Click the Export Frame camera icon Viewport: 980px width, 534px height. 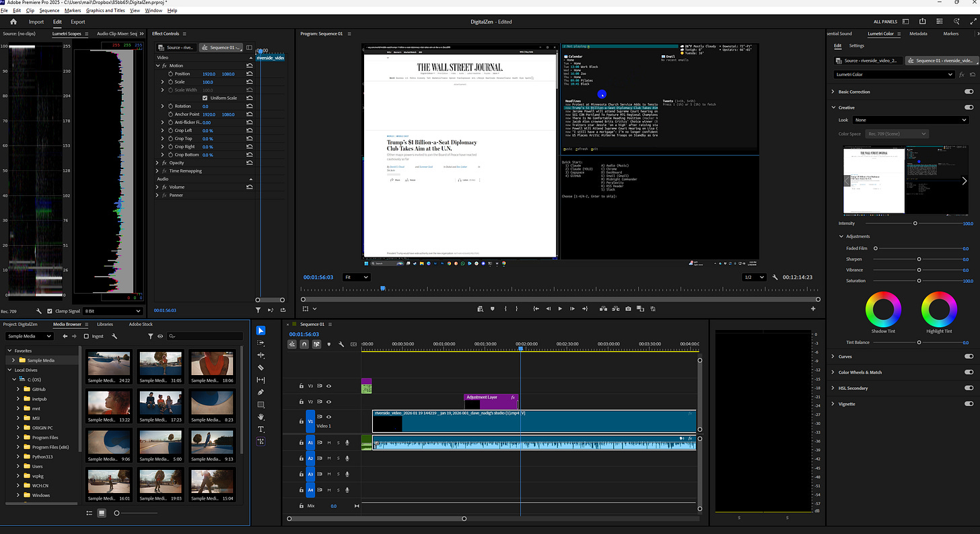coord(628,308)
